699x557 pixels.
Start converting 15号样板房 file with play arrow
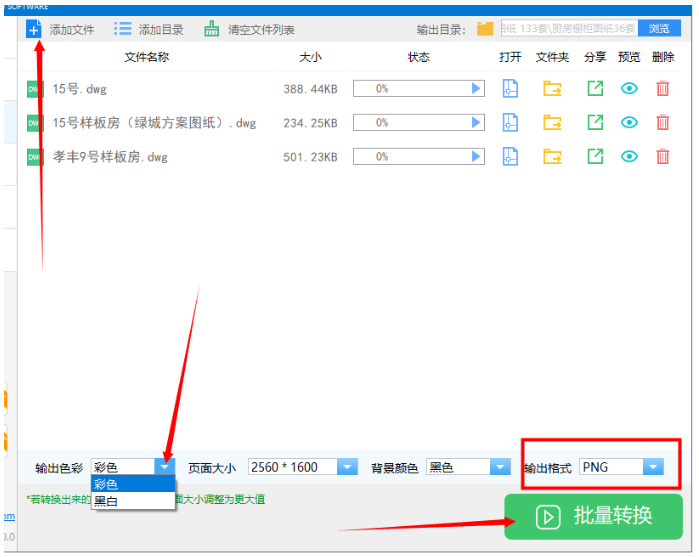click(476, 123)
